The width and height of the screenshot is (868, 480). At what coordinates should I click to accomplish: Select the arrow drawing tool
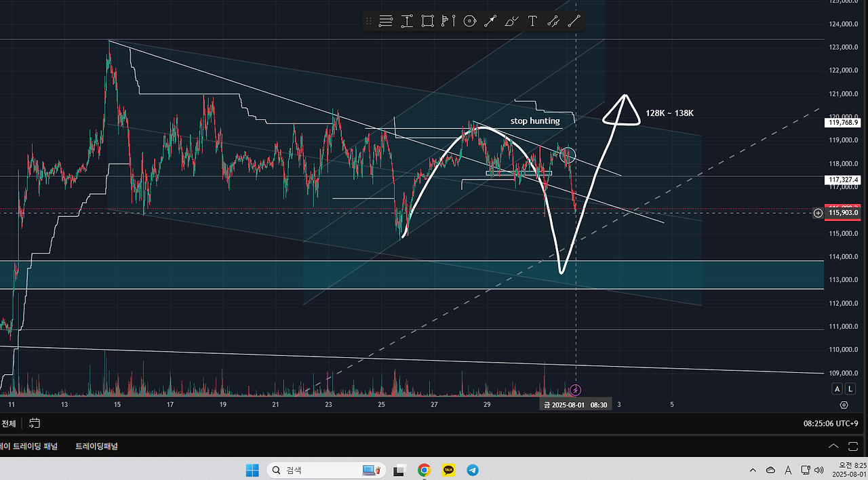pos(490,21)
